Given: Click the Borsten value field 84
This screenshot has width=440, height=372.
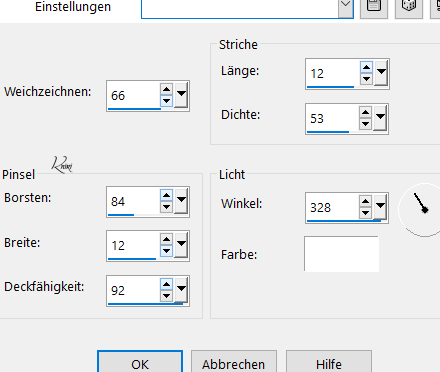Looking at the screenshot, I should 134,202.
